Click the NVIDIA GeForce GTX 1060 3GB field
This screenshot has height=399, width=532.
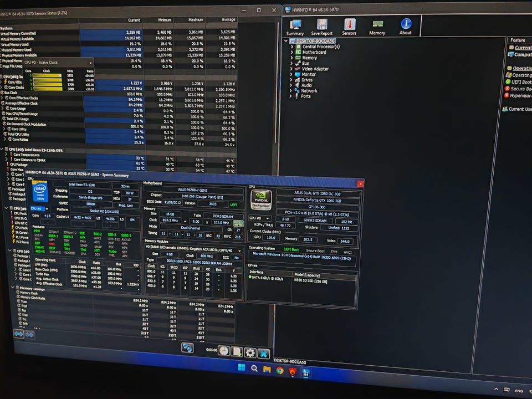coord(317,200)
